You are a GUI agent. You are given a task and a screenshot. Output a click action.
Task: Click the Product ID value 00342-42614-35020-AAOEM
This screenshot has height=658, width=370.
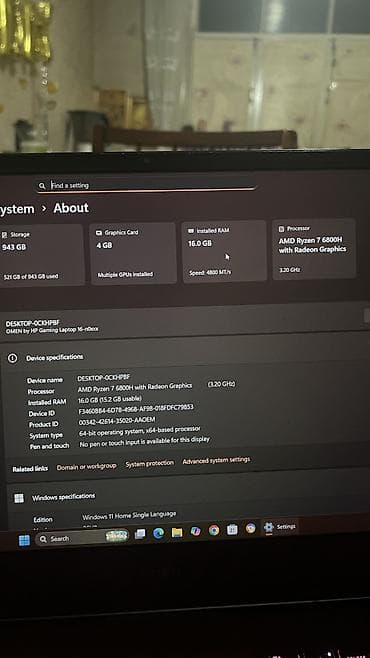tap(117, 421)
